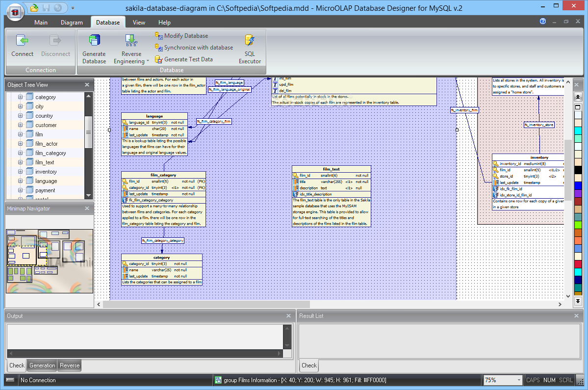The width and height of the screenshot is (588, 390).
Task: Click the Generate Database icon
Action: [x=94, y=40]
